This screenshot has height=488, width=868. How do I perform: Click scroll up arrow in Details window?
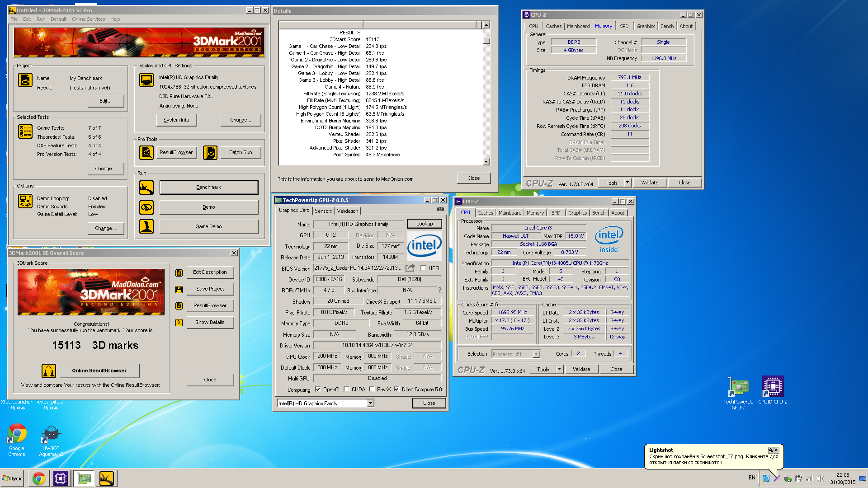[486, 25]
